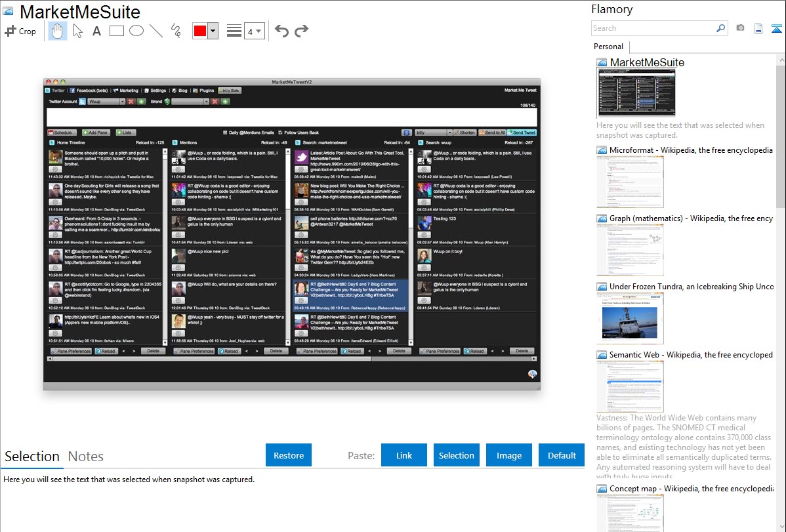Click the red color swatch
The image size is (786, 532).
[200, 31]
